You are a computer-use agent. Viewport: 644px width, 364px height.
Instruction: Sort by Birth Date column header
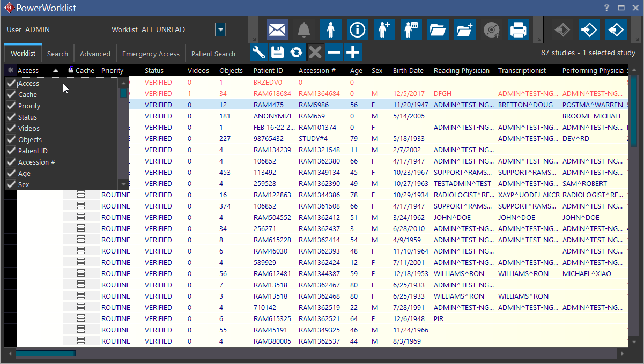coord(408,70)
